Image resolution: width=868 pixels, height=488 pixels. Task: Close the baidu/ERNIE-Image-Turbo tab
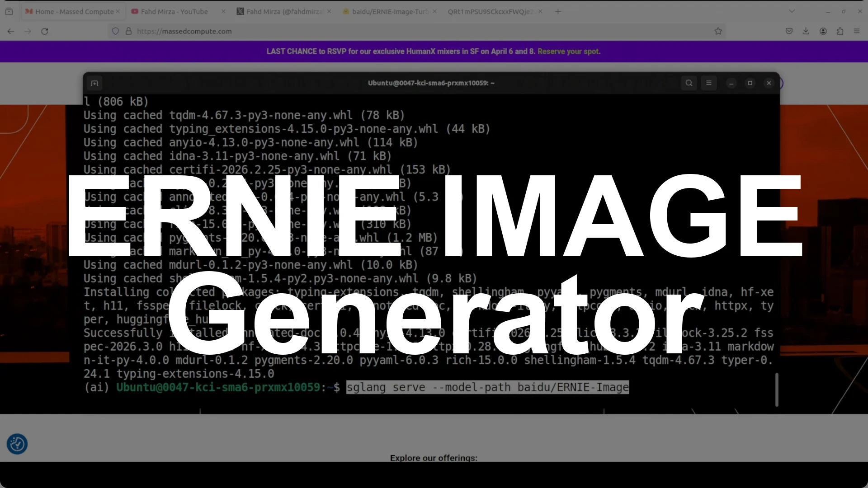click(x=435, y=11)
